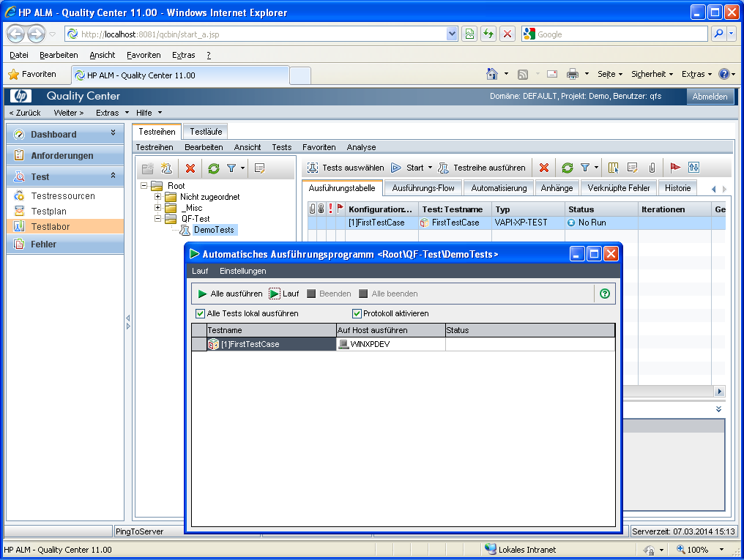Image resolution: width=744 pixels, height=560 pixels.
Task: Collapse the Root tree node
Action: click(144, 186)
